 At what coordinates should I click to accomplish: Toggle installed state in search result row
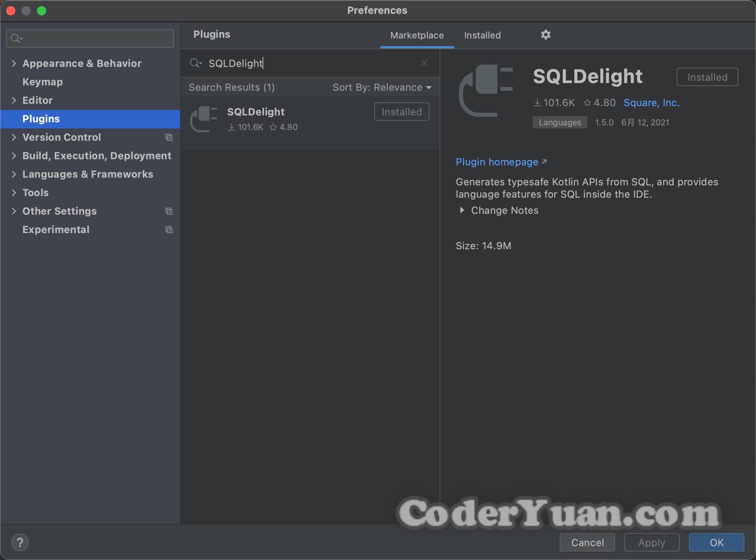click(x=400, y=112)
